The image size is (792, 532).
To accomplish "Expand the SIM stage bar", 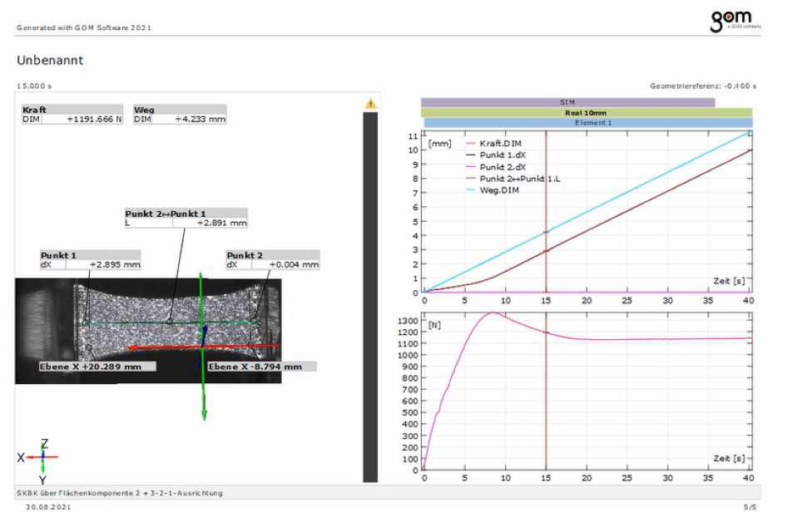I will pyautogui.click(x=568, y=101).
